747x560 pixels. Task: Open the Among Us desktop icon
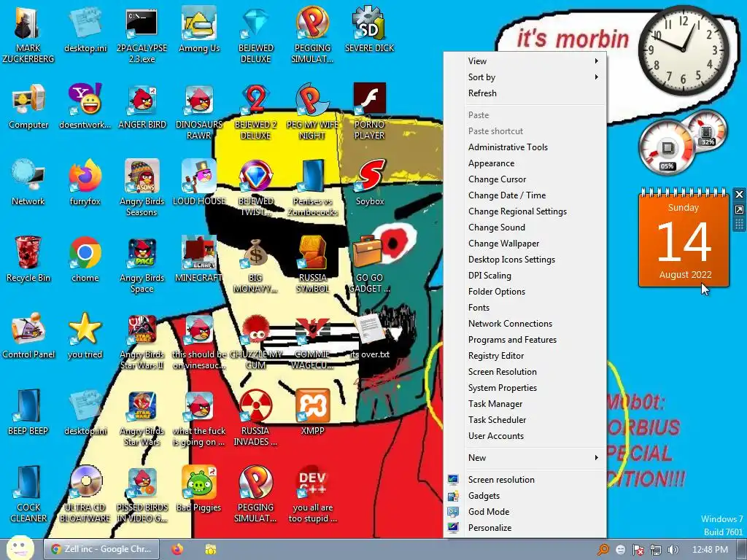tap(199, 29)
